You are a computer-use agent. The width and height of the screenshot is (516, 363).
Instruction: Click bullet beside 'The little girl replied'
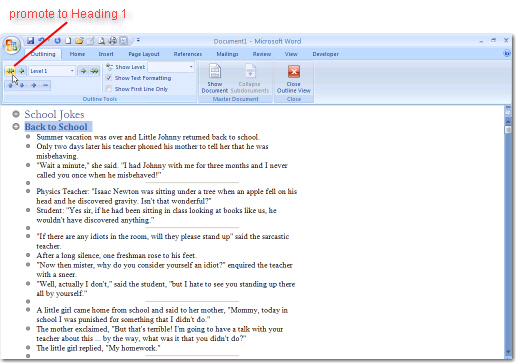28,348
